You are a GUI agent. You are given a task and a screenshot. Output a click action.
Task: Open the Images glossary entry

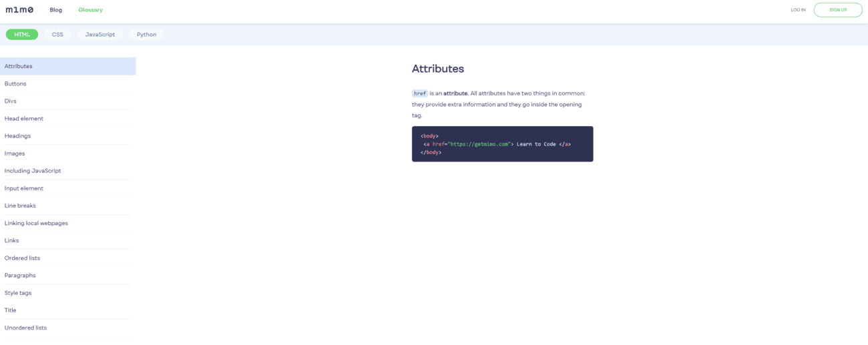point(67,153)
